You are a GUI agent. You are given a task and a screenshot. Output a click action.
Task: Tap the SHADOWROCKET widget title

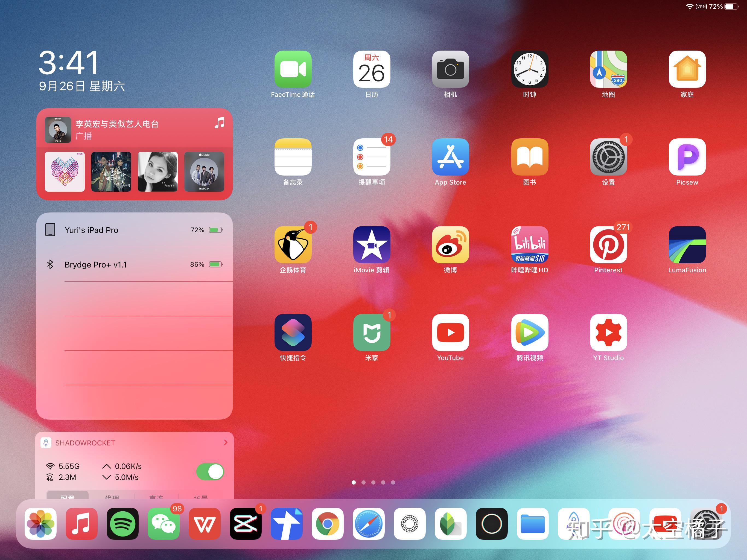pyautogui.click(x=85, y=443)
